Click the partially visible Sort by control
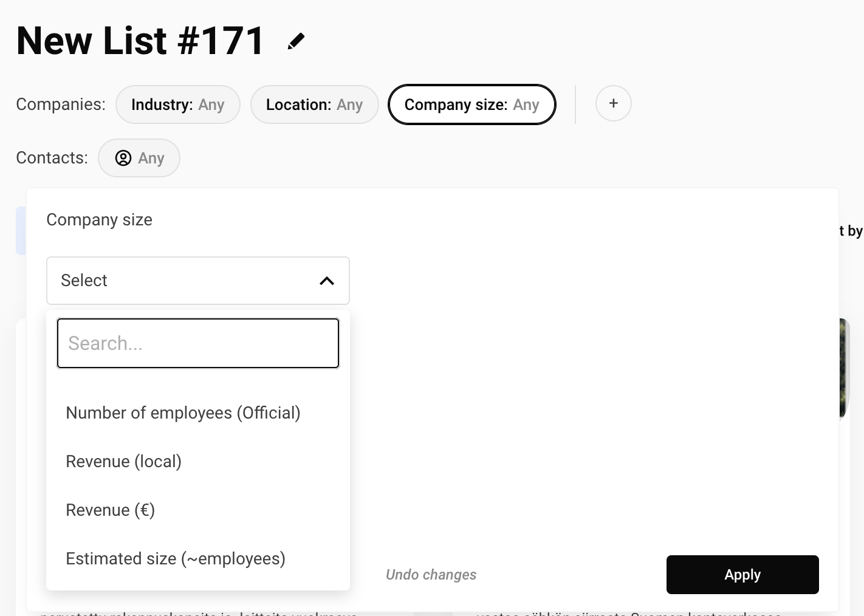Viewport: 864px width, 616px height. (852, 231)
